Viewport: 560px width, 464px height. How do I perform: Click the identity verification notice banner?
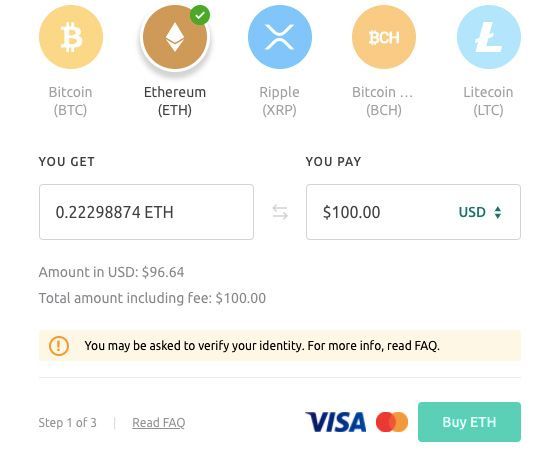coord(280,346)
